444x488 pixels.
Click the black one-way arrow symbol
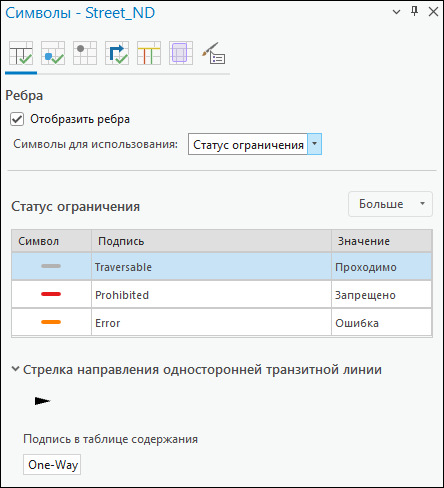42,401
